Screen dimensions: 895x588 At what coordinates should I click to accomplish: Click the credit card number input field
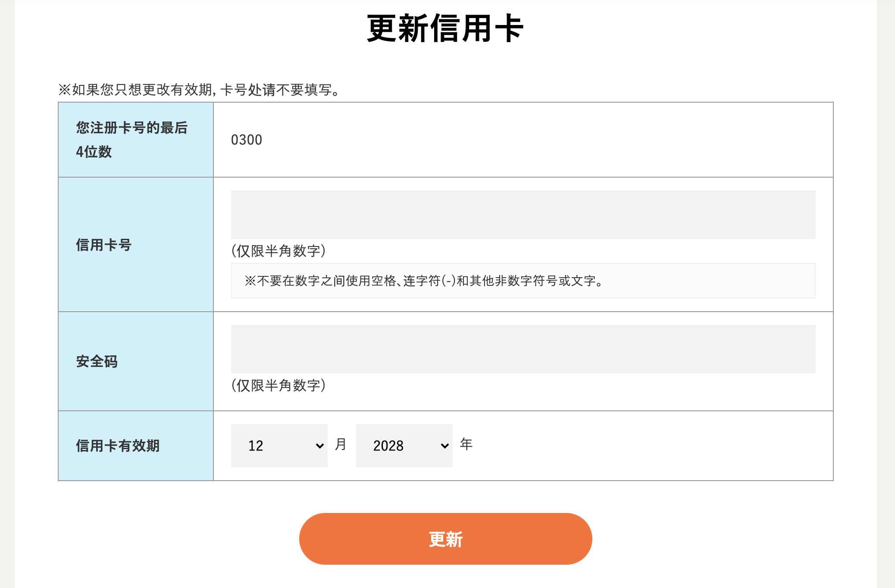click(523, 215)
